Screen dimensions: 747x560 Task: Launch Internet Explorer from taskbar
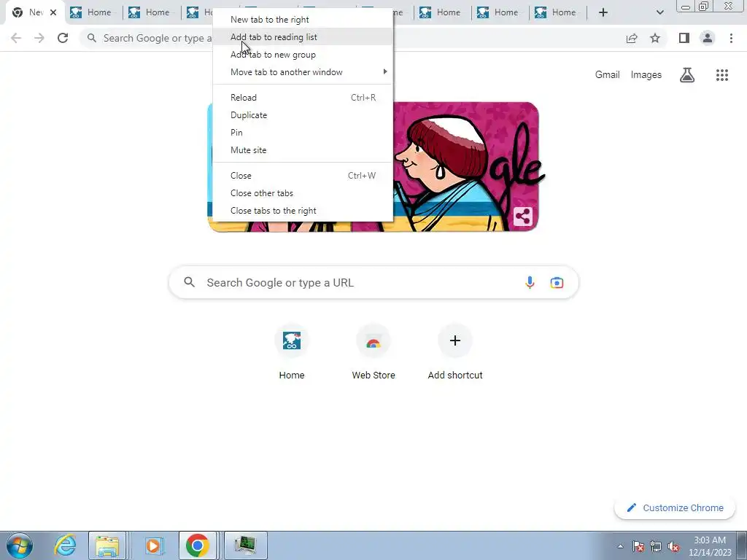[65, 545]
